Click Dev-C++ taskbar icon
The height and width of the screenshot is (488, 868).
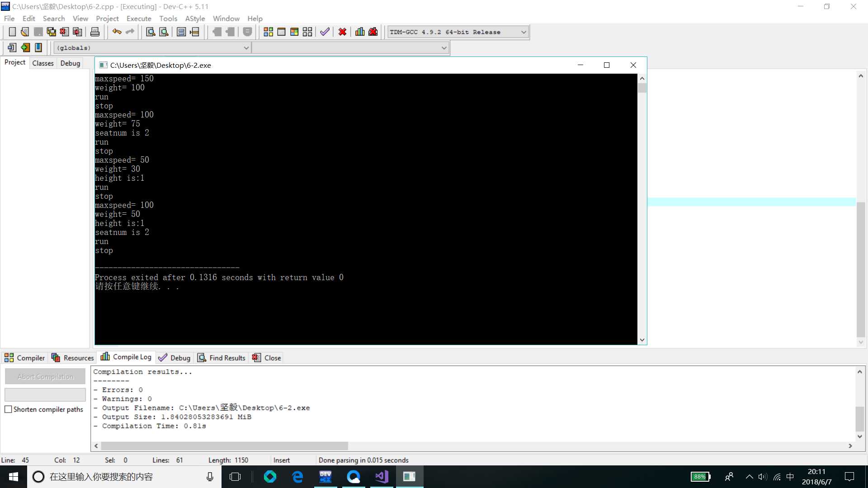click(x=326, y=476)
